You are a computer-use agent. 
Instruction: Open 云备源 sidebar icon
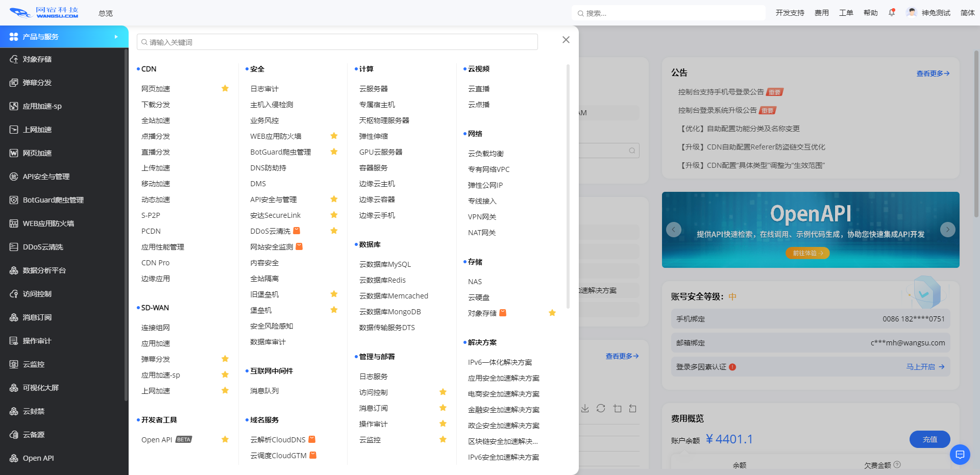tap(14, 435)
